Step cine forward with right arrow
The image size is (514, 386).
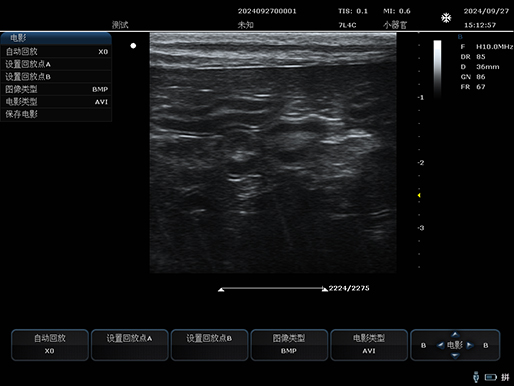click(470, 345)
